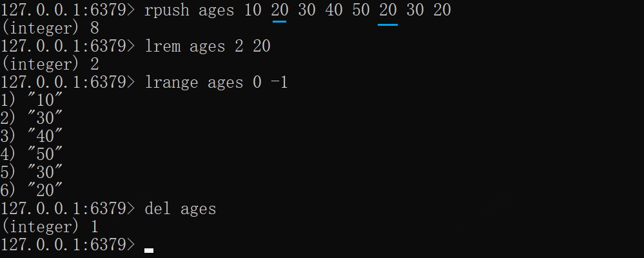644x258 pixels.
Task: Select list result 6) "20"
Action: click(x=32, y=190)
